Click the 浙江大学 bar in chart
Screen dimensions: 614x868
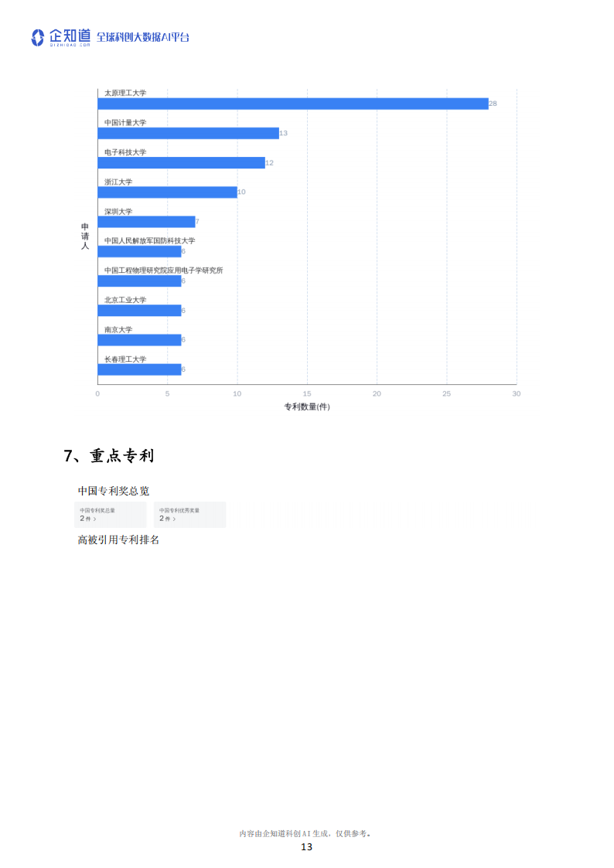[x=167, y=192]
